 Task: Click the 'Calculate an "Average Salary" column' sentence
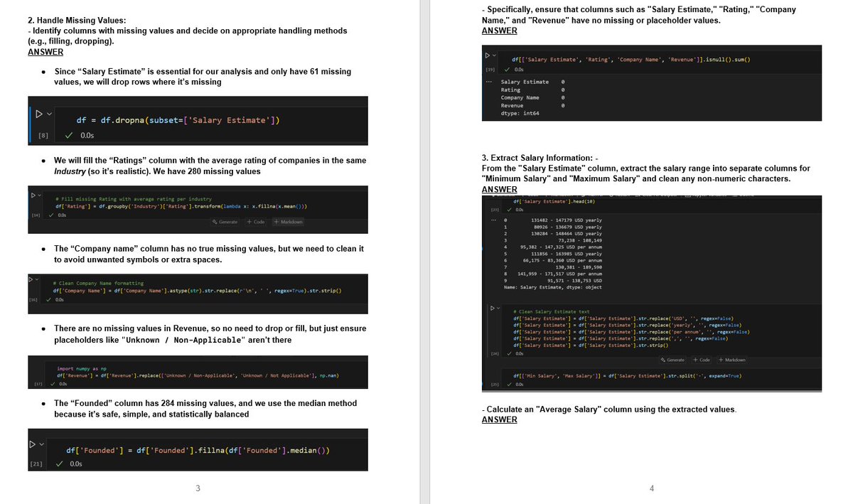611,409
